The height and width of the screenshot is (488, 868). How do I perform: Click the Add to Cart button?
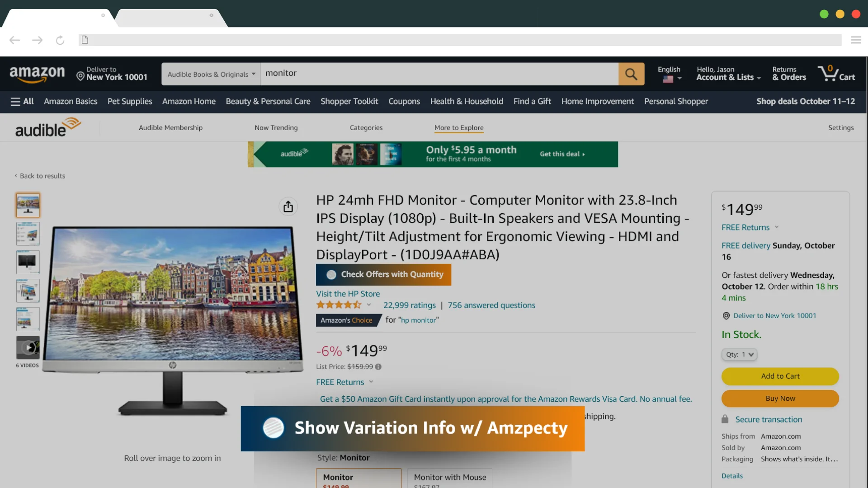point(780,375)
